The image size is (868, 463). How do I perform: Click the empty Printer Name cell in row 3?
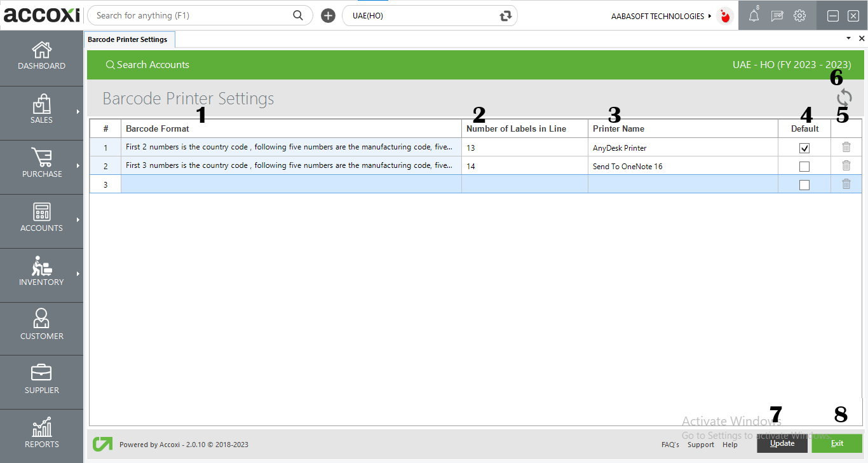pos(680,184)
